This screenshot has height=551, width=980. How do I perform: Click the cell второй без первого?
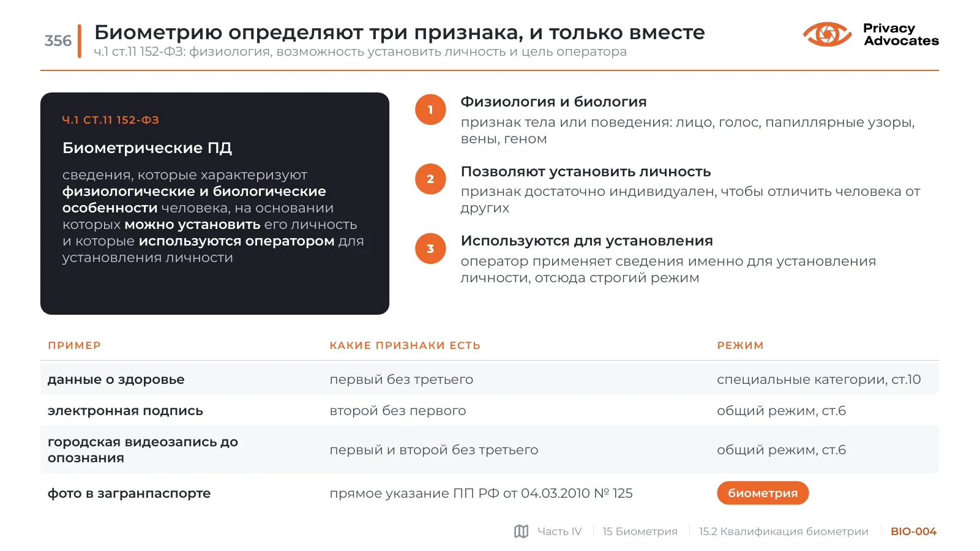pos(397,411)
